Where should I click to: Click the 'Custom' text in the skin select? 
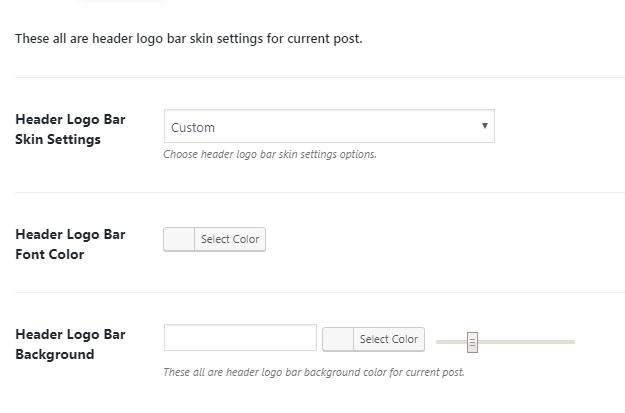pos(193,128)
